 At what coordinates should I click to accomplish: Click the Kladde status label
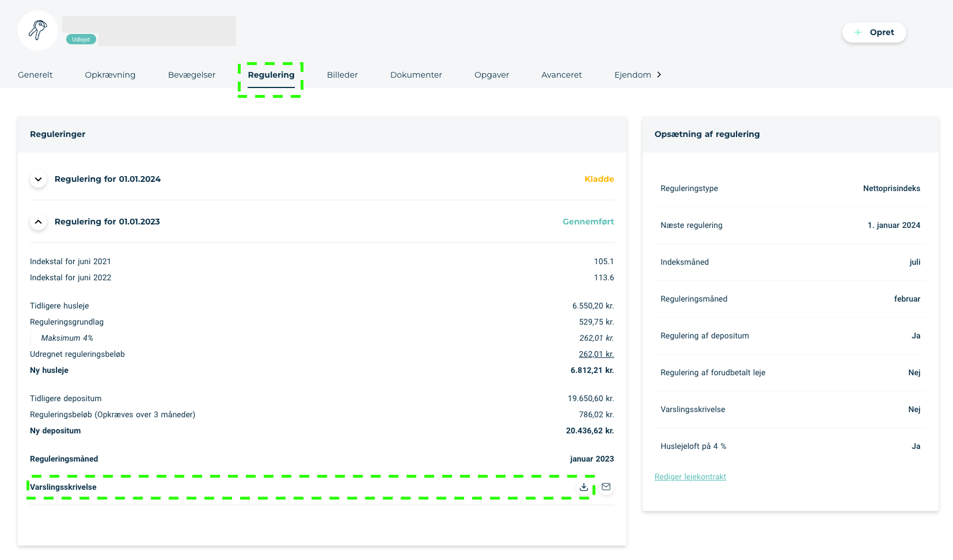tap(599, 179)
